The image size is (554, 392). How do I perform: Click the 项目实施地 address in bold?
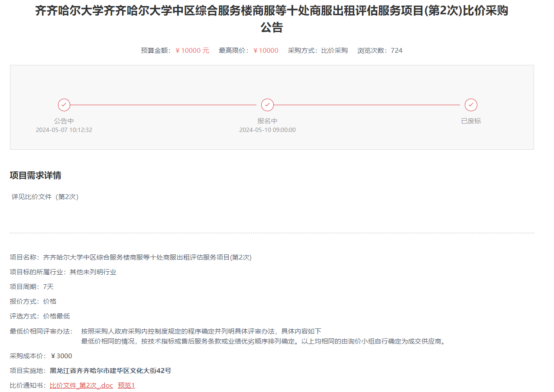pyautogui.click(x=110, y=371)
